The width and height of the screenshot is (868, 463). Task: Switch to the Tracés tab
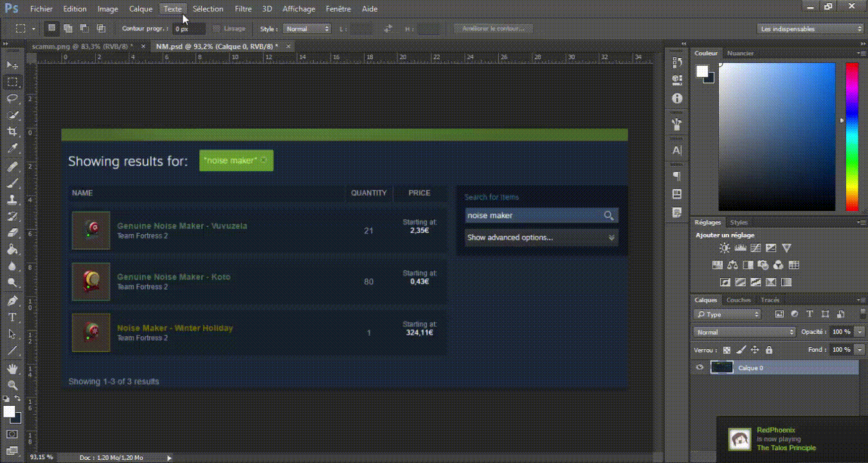770,300
